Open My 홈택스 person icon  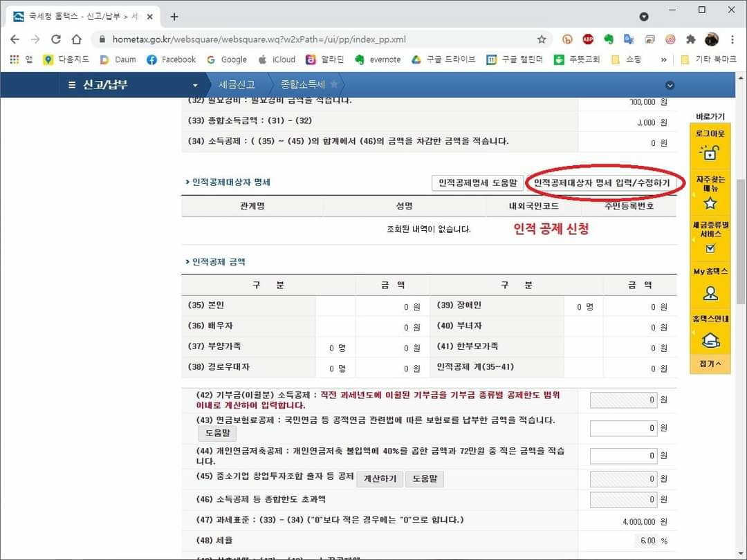click(710, 293)
